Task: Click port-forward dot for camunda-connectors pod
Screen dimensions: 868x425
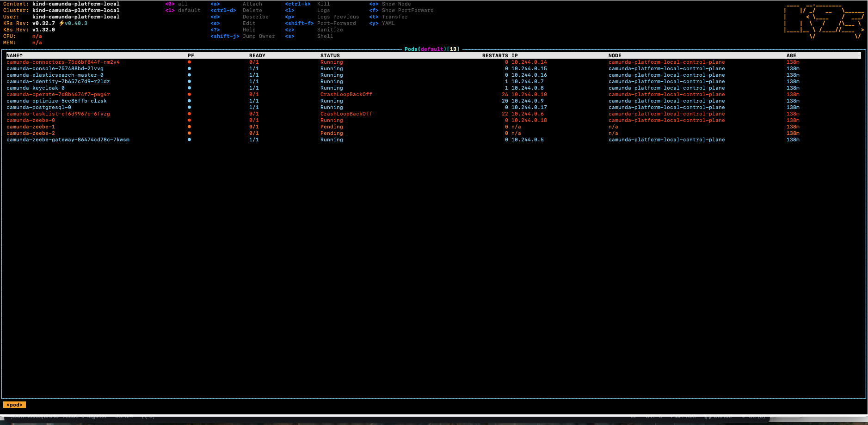Action: coord(189,62)
